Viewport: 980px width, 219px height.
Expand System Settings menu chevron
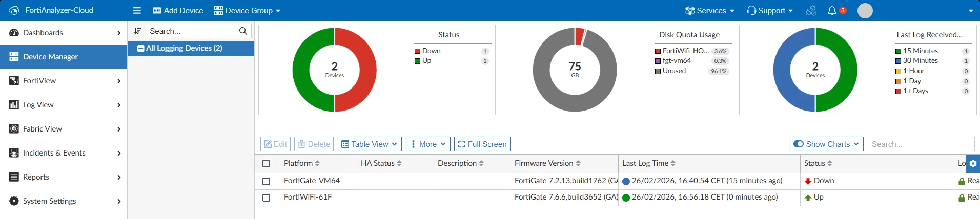119,201
